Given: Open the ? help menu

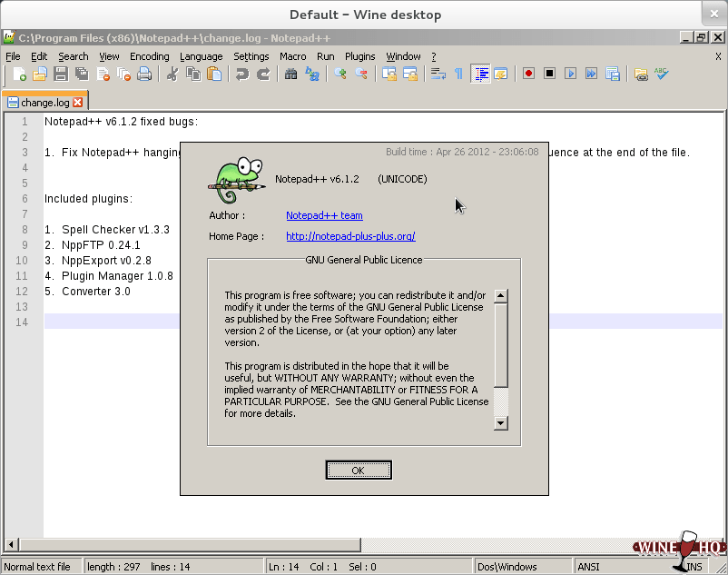Looking at the screenshot, I should point(434,56).
